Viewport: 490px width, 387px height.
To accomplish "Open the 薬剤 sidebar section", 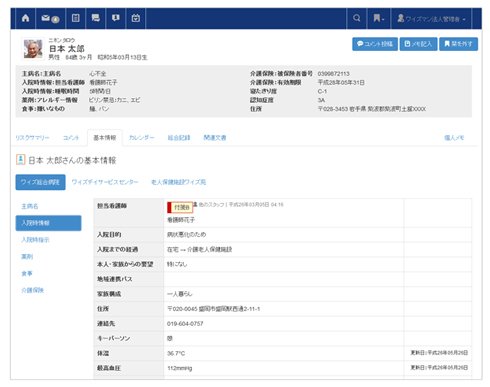I will [27, 257].
